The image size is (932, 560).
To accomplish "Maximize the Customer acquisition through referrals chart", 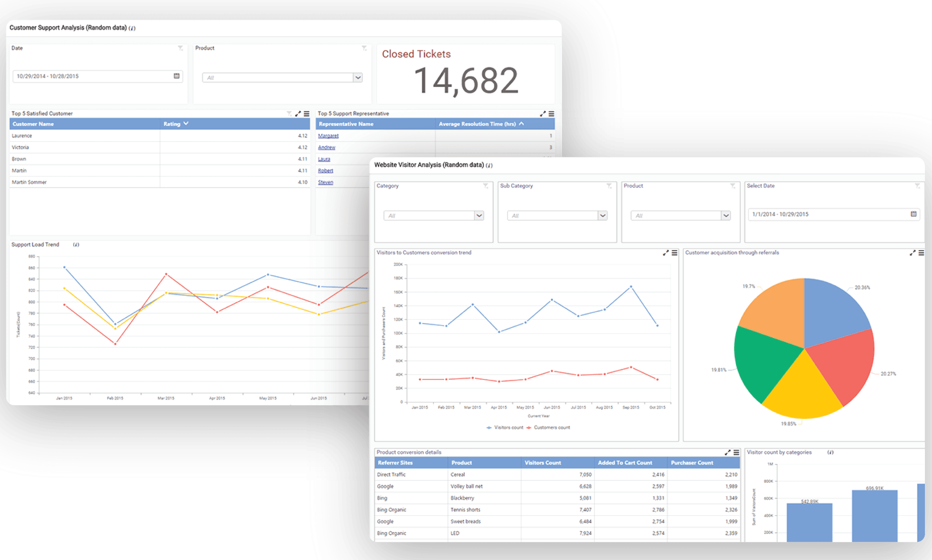I will point(912,253).
